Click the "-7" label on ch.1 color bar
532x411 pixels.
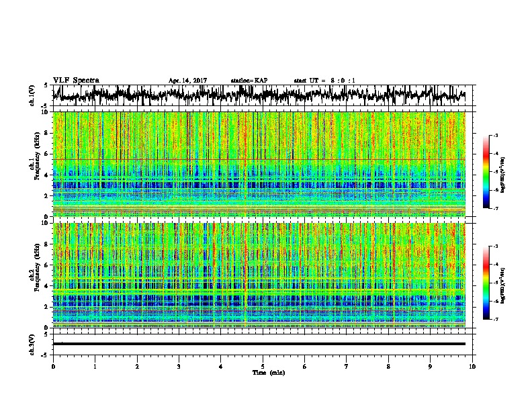click(495, 208)
